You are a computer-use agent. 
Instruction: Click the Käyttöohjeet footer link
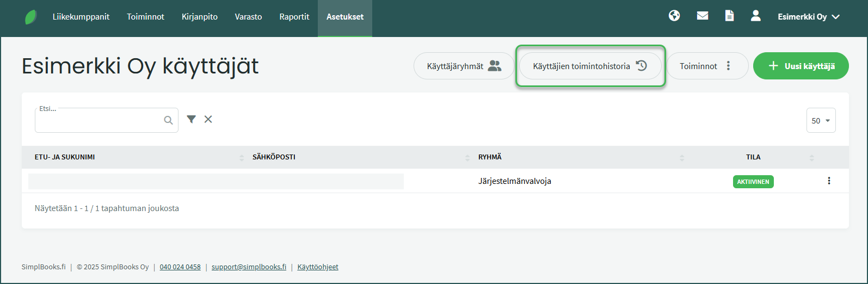pos(318,267)
